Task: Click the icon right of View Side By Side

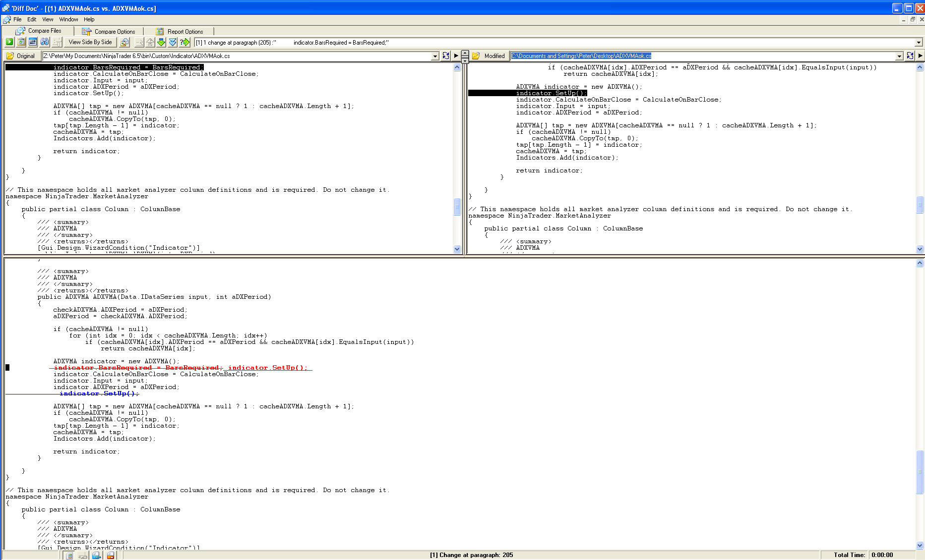Action: click(x=124, y=42)
